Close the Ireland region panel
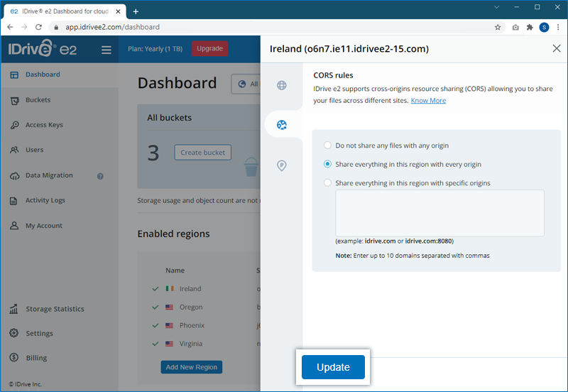The width and height of the screenshot is (568, 392). (557, 48)
